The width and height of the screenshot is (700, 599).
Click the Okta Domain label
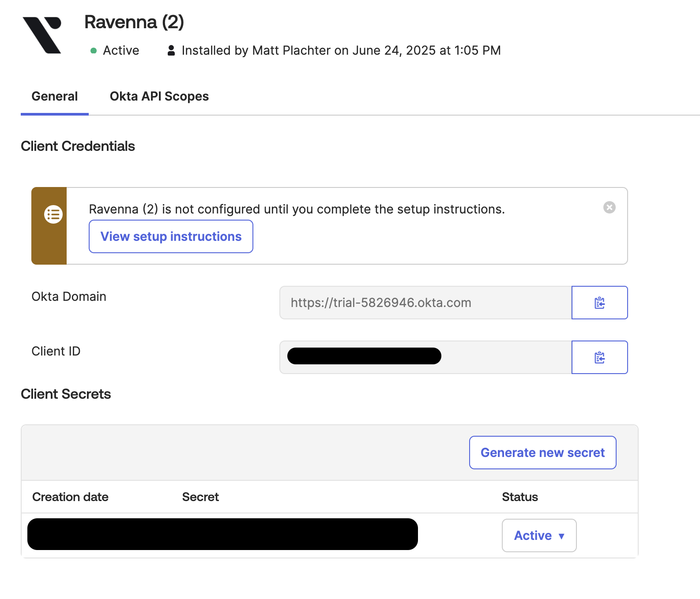pos(69,296)
